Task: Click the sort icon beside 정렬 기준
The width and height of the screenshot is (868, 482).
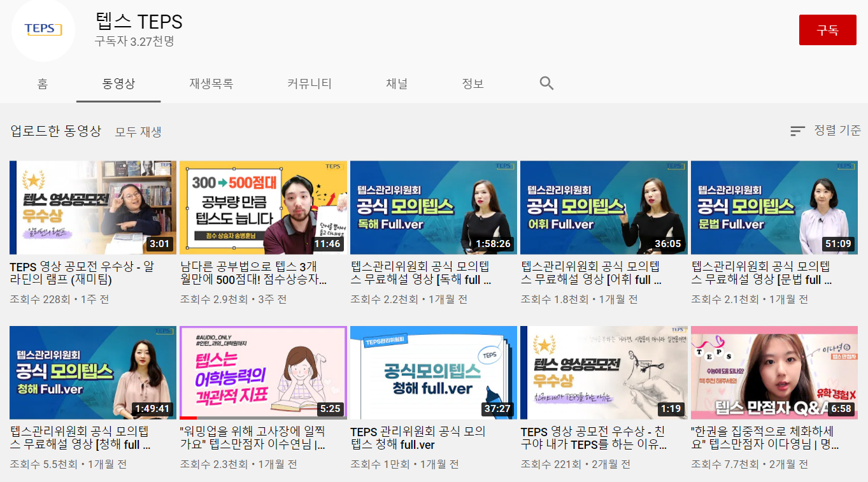Action: click(797, 131)
